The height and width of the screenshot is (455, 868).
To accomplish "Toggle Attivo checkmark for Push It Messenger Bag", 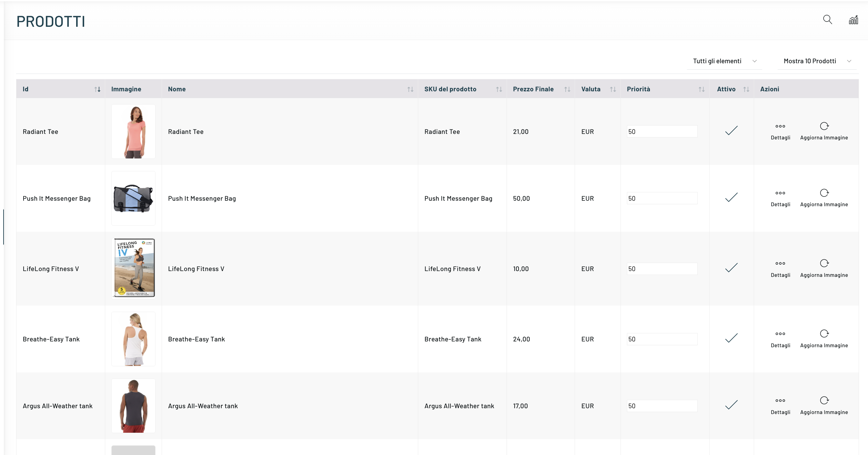I will tap(731, 197).
